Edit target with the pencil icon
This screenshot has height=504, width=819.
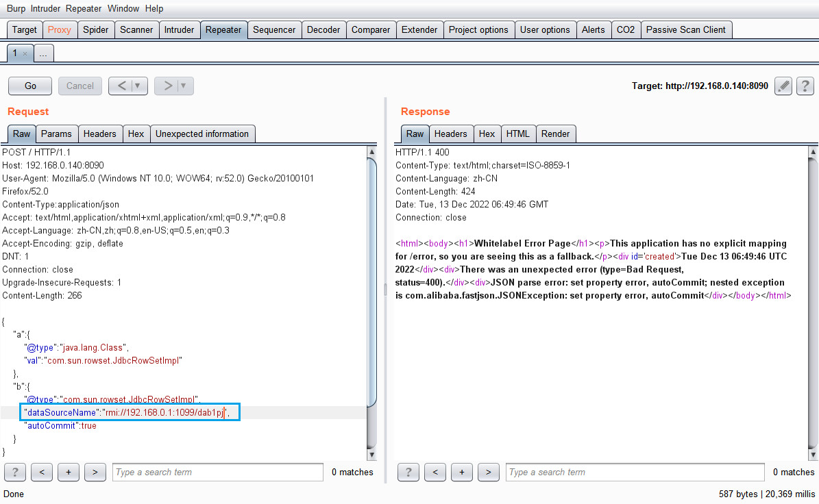pos(783,86)
